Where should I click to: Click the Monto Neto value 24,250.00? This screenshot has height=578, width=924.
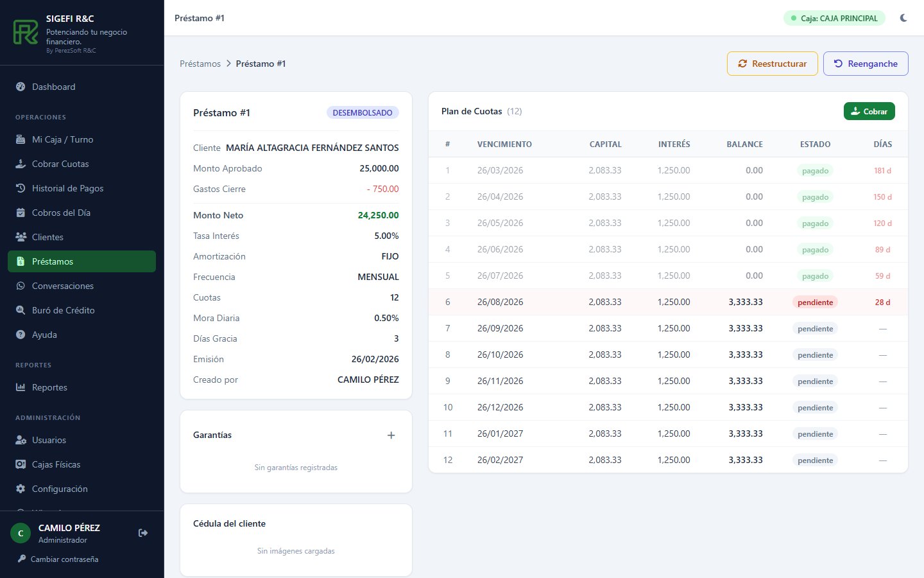379,215
